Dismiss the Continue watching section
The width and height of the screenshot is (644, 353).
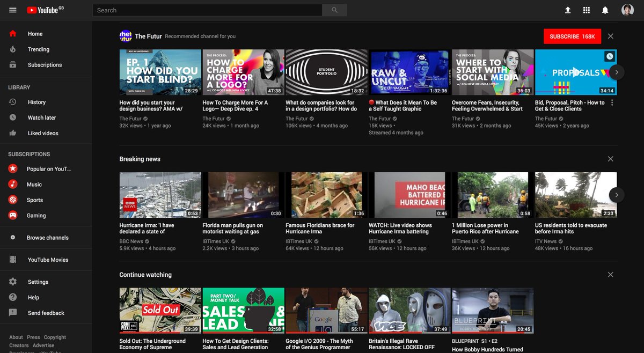[610, 275]
